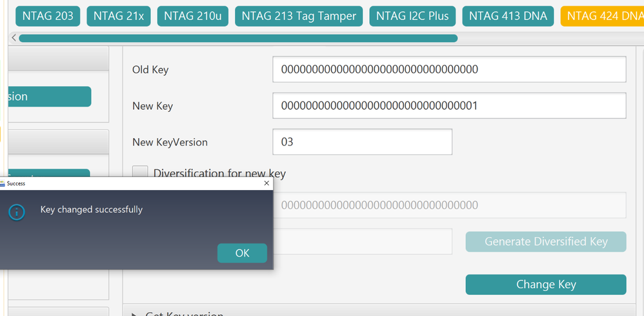The height and width of the screenshot is (316, 644).
Task: Open the NTAG 424 DNA tab
Action: [x=602, y=16]
